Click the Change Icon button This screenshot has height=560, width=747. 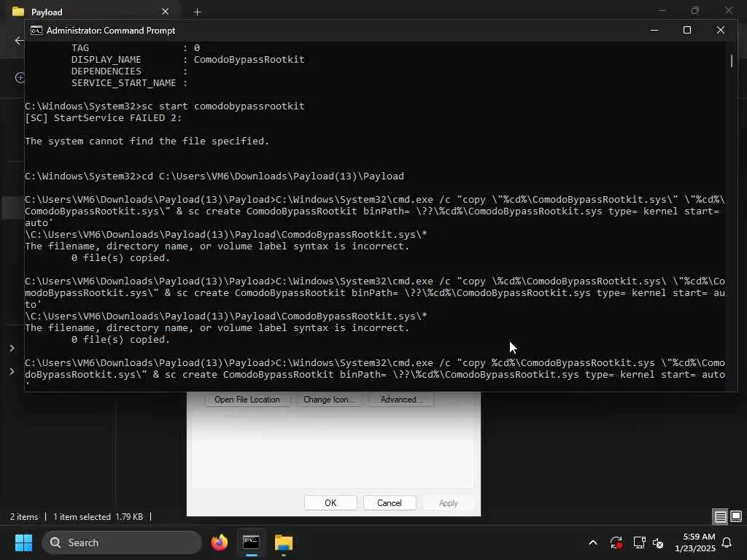coord(329,400)
